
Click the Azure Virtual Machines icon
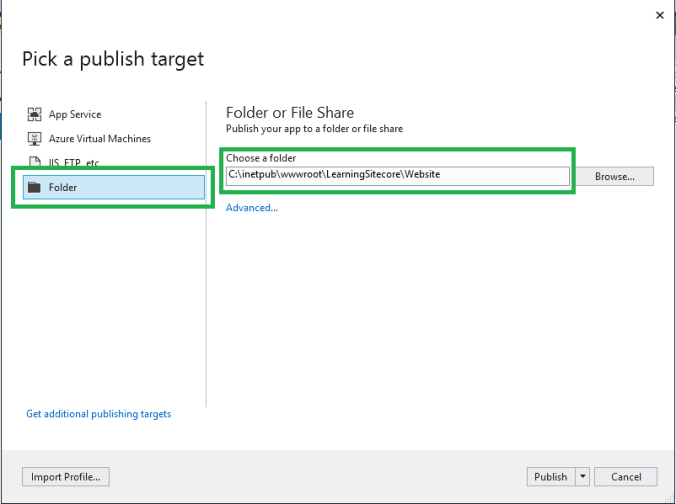[x=35, y=139]
